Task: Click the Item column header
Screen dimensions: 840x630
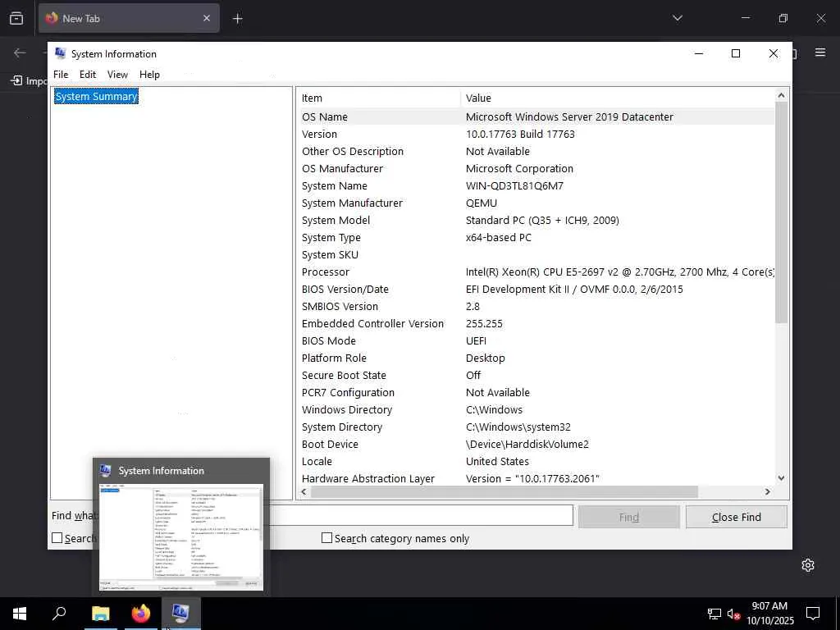Action: pyautogui.click(x=379, y=98)
